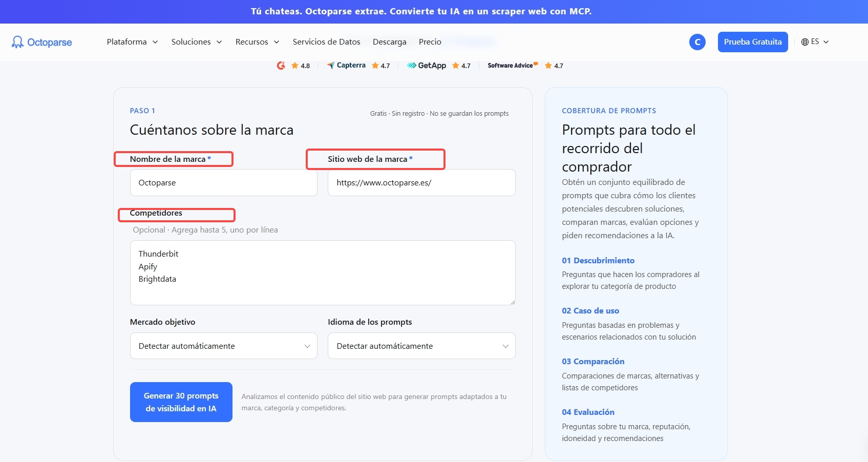Click Generar 30 prompts de visibilidad en IA
This screenshot has width=868, height=462.
pyautogui.click(x=181, y=402)
